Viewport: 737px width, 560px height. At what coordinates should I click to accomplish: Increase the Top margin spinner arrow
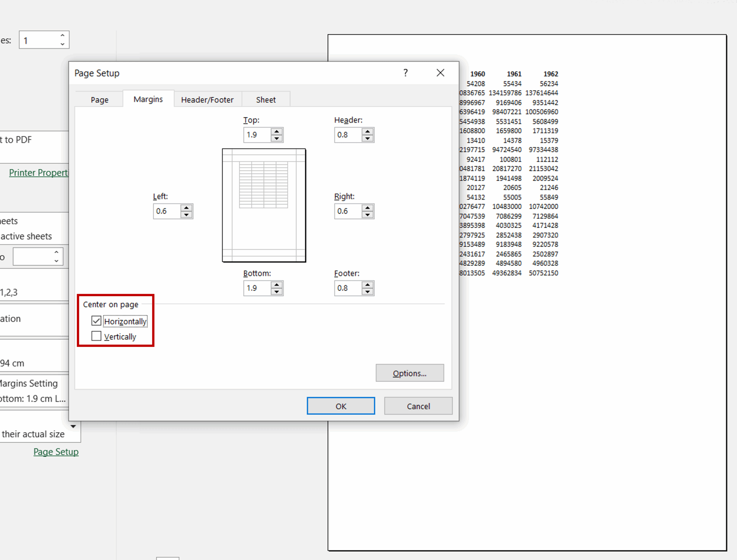[x=277, y=132]
